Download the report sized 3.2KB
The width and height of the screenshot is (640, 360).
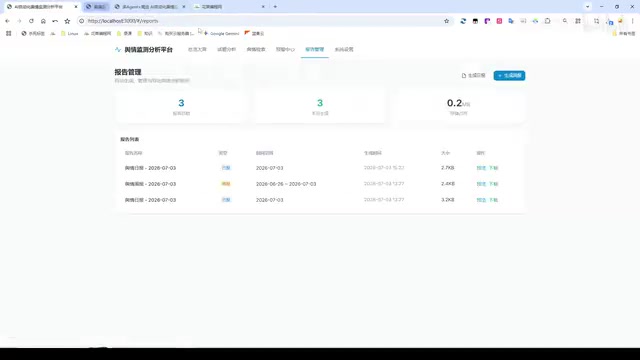[493, 200]
